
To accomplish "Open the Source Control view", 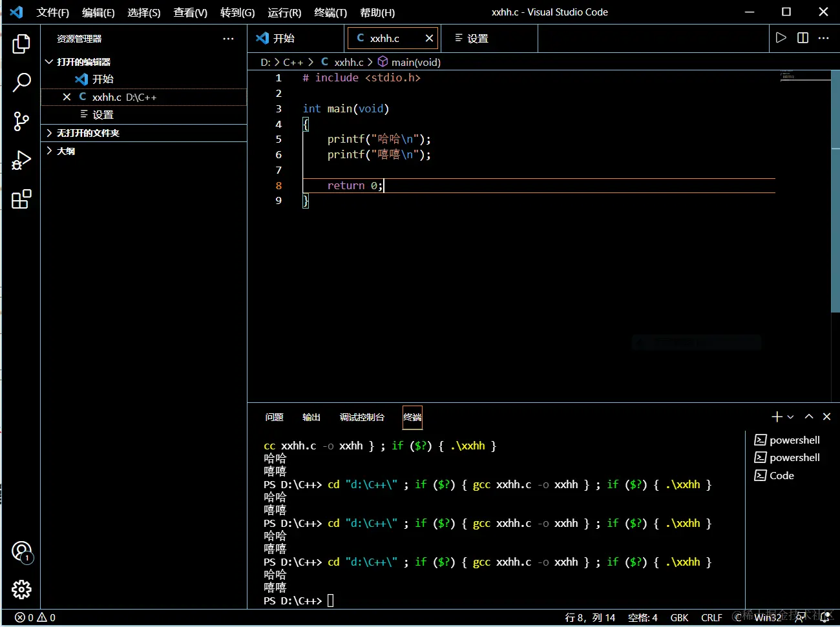I will tap(21, 121).
